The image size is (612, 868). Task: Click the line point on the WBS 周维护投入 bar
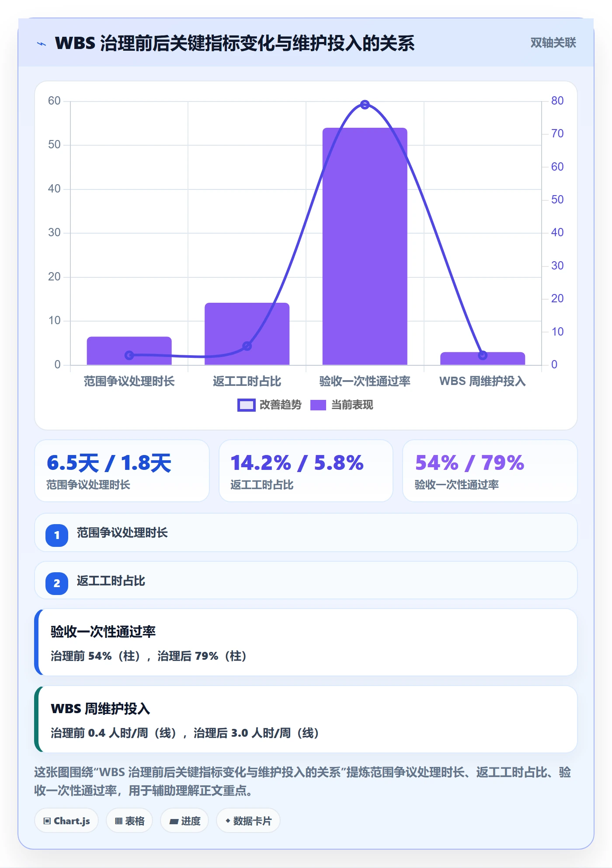483,355
